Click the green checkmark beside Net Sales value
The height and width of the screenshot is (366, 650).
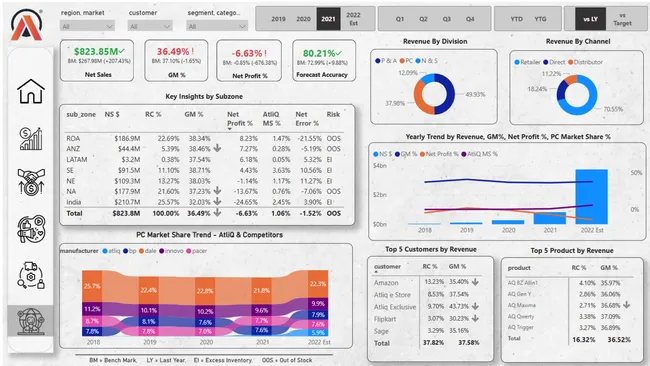(x=121, y=51)
